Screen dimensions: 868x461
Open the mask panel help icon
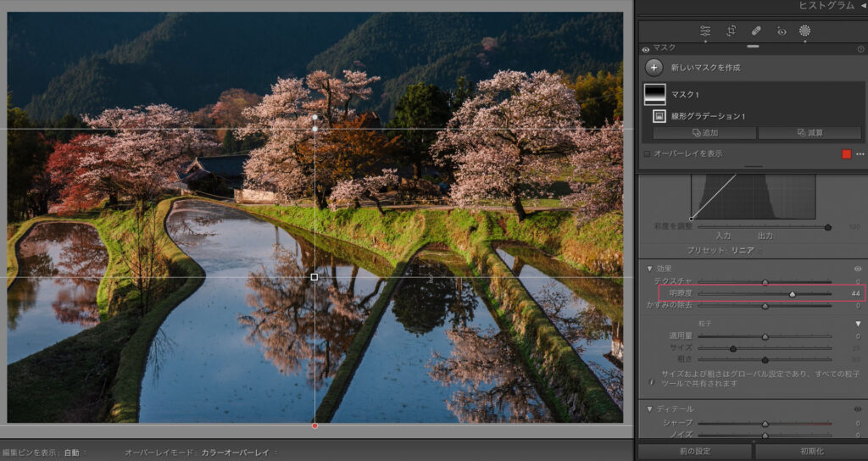[x=860, y=49]
